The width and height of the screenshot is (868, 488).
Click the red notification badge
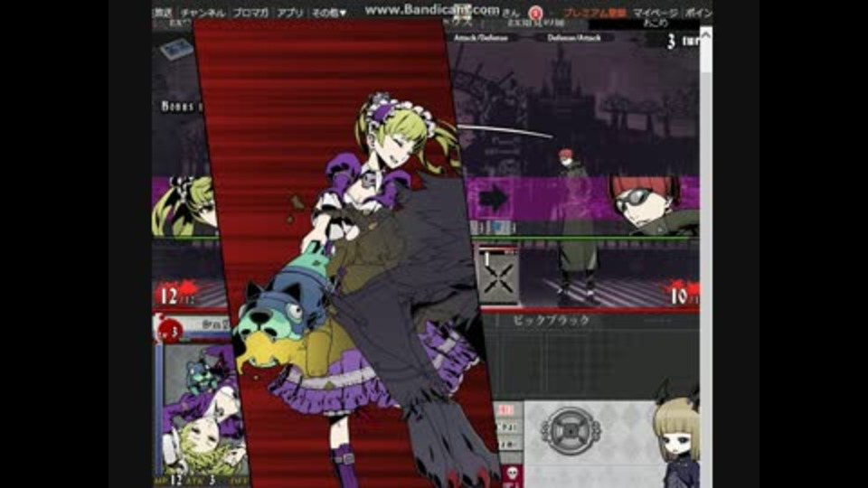point(535,14)
